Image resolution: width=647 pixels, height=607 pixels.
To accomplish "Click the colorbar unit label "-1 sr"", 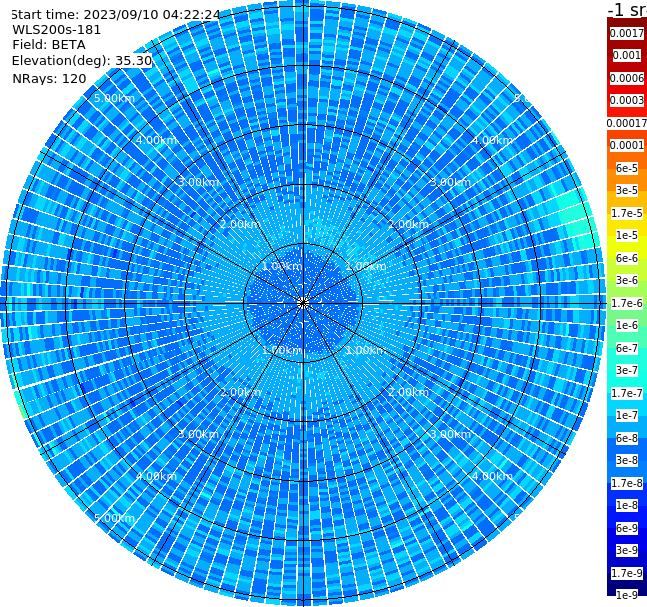I will pyautogui.click(x=628, y=10).
